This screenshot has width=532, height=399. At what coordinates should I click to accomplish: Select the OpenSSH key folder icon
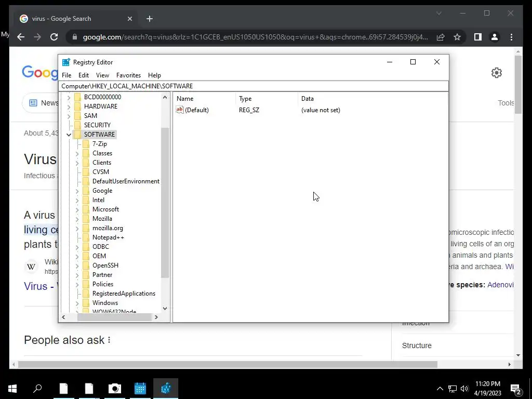tap(86, 265)
